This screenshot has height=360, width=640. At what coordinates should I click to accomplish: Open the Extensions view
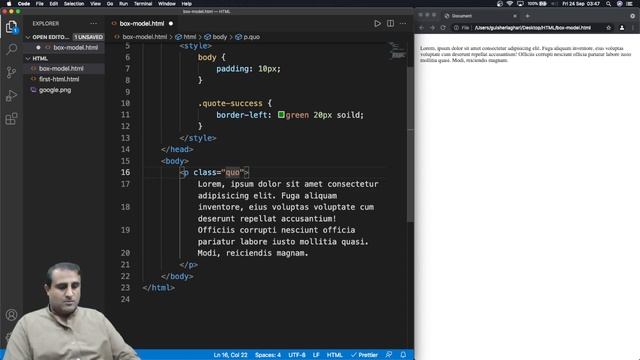coord(11,119)
